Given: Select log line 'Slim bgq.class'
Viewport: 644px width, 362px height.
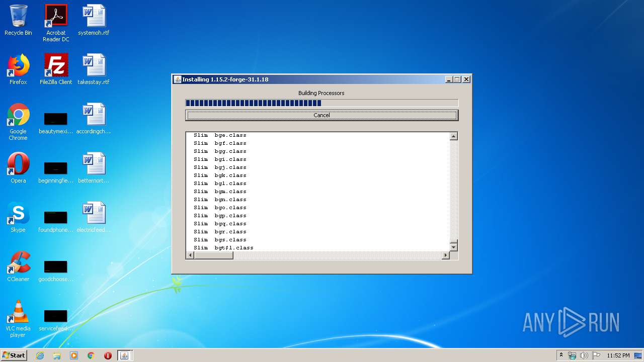Looking at the screenshot, I should tap(220, 224).
